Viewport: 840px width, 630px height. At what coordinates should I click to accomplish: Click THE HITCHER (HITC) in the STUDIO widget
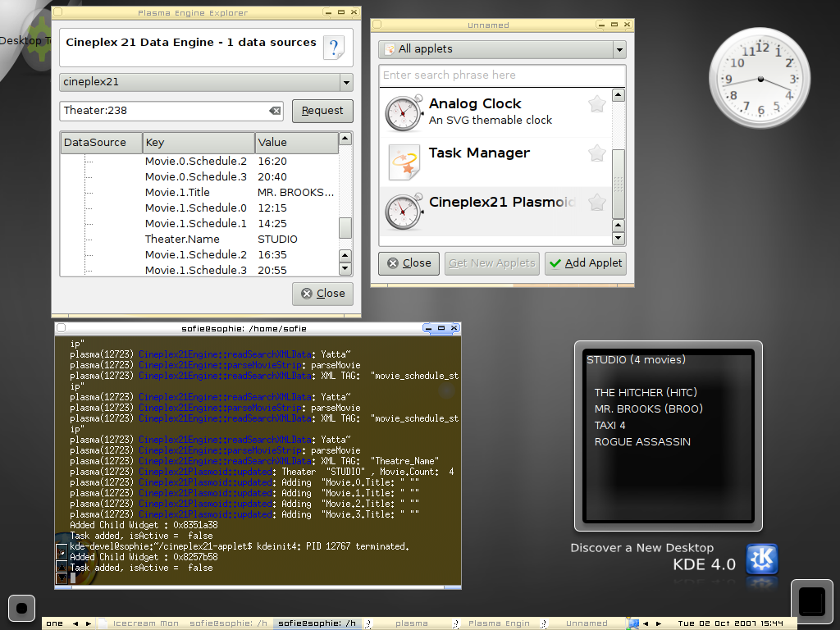click(646, 393)
